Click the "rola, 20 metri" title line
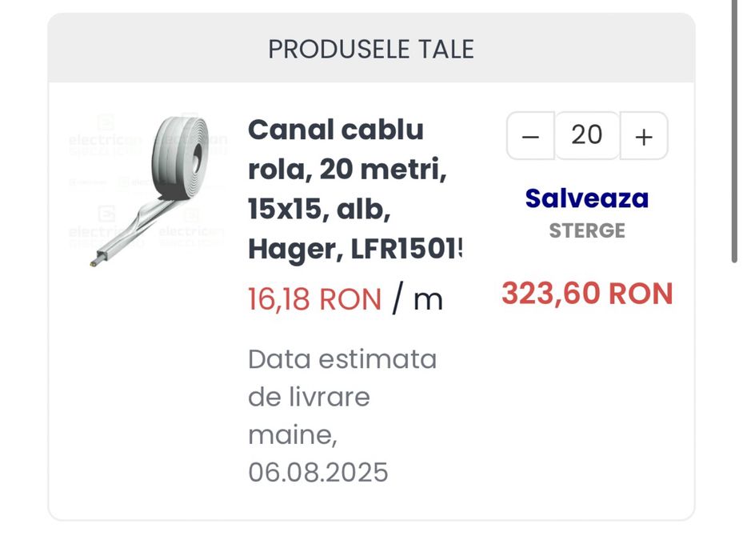 tap(346, 170)
